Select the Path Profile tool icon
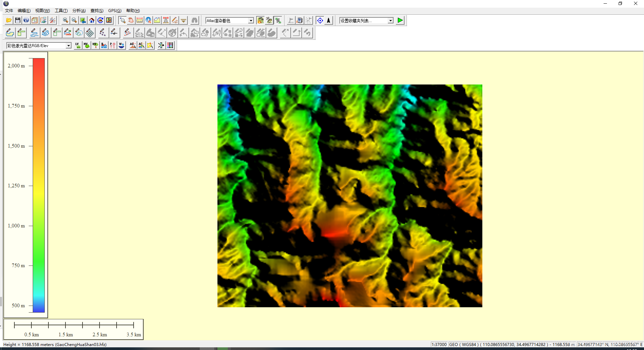This screenshot has width=644, height=350. 157,20
